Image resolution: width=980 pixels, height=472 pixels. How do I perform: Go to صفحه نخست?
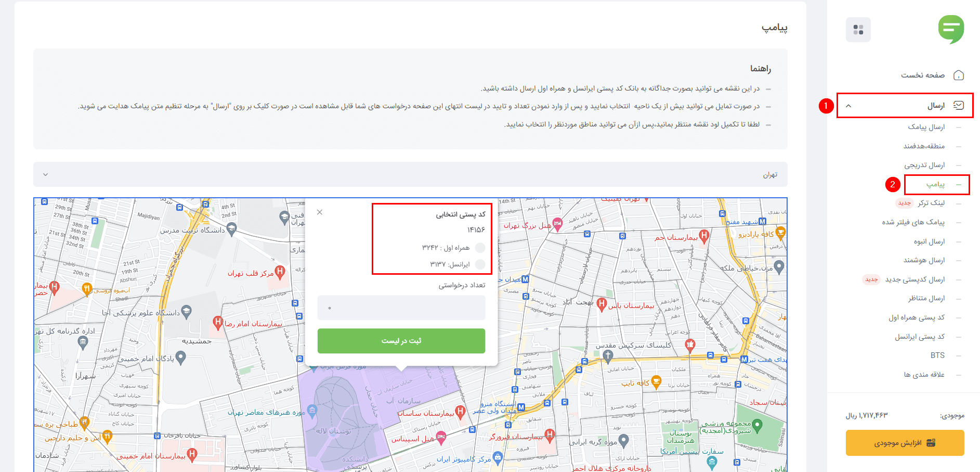point(923,75)
